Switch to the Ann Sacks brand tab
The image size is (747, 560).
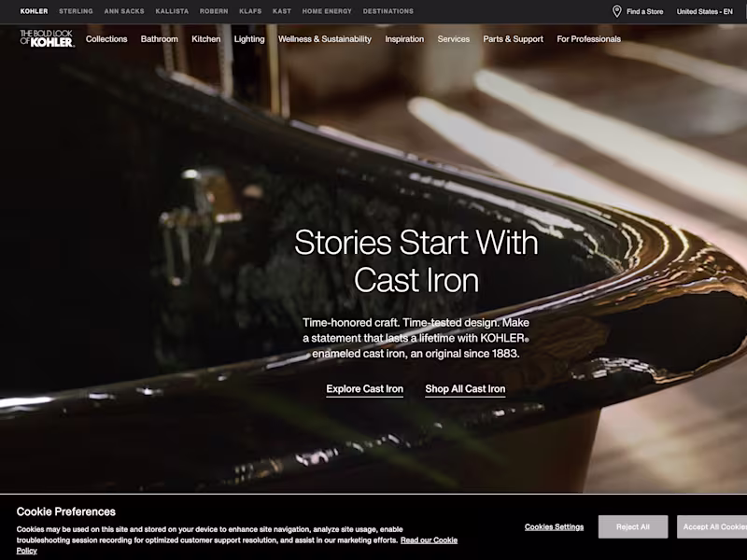[x=124, y=11]
